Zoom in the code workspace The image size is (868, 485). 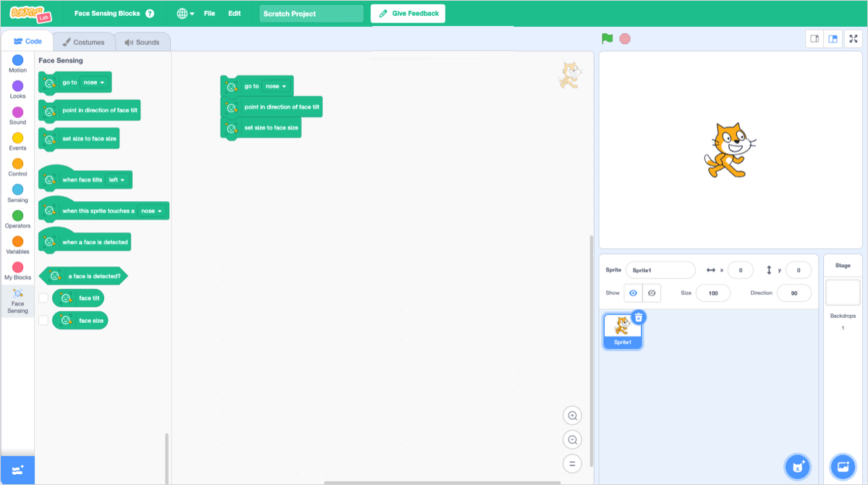pyautogui.click(x=573, y=416)
